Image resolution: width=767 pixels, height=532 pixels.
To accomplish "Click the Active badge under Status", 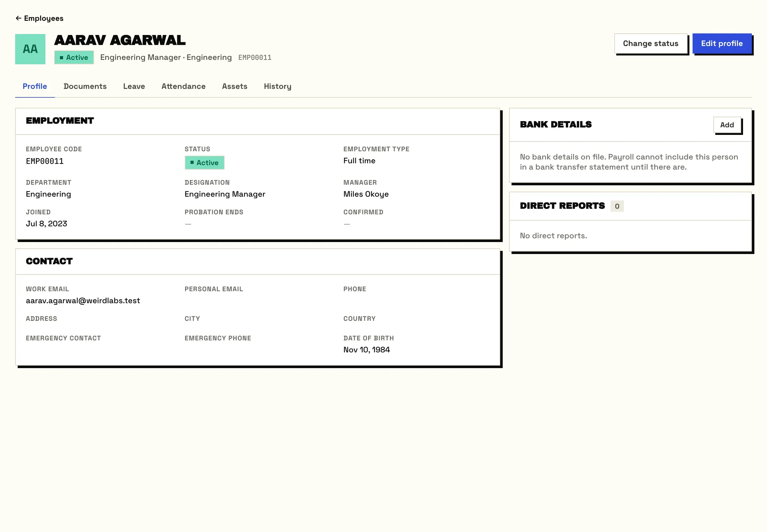I will 204,163.
